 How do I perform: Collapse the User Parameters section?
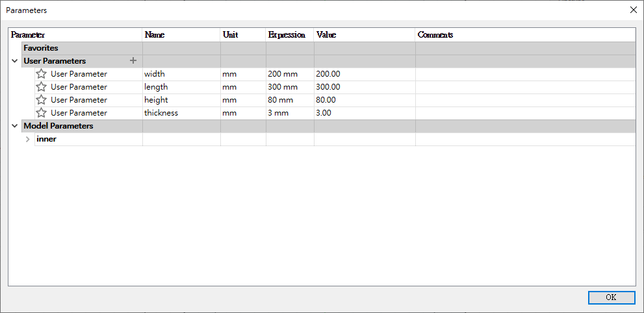14,61
